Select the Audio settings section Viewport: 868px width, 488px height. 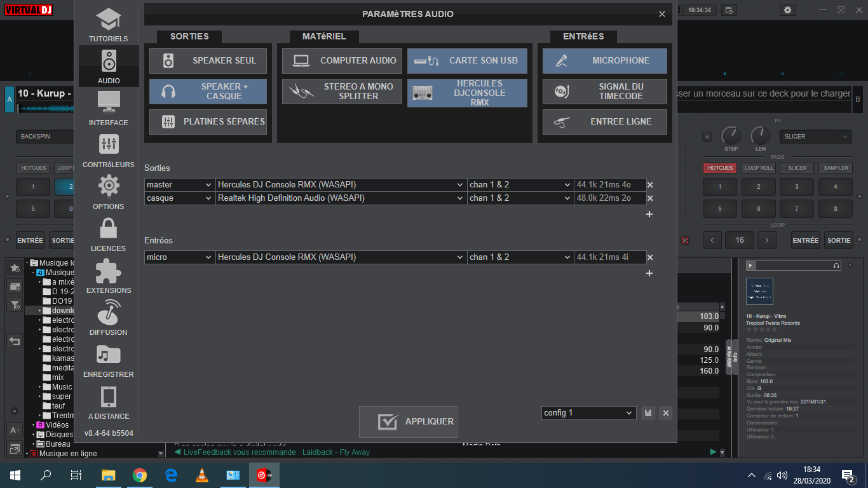[x=109, y=67]
